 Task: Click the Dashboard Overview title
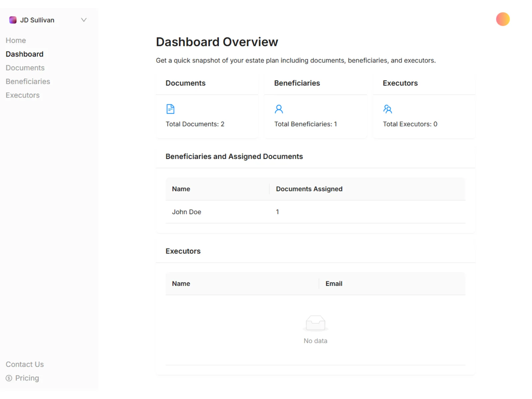[x=217, y=42]
